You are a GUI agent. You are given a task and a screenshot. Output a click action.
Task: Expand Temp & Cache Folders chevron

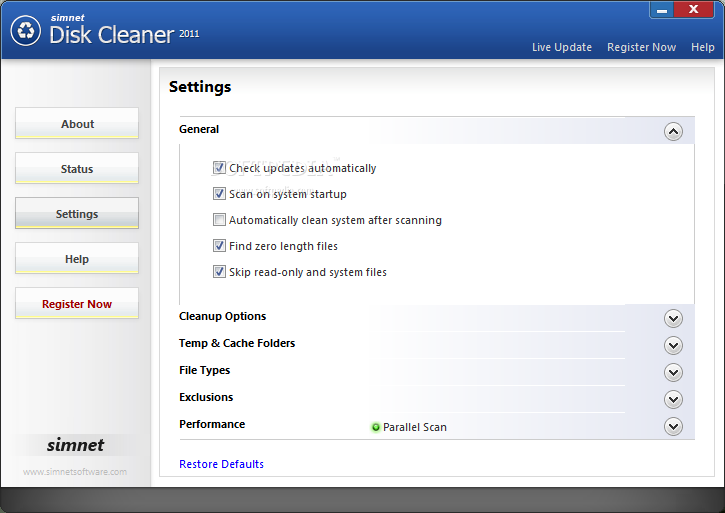tap(673, 346)
